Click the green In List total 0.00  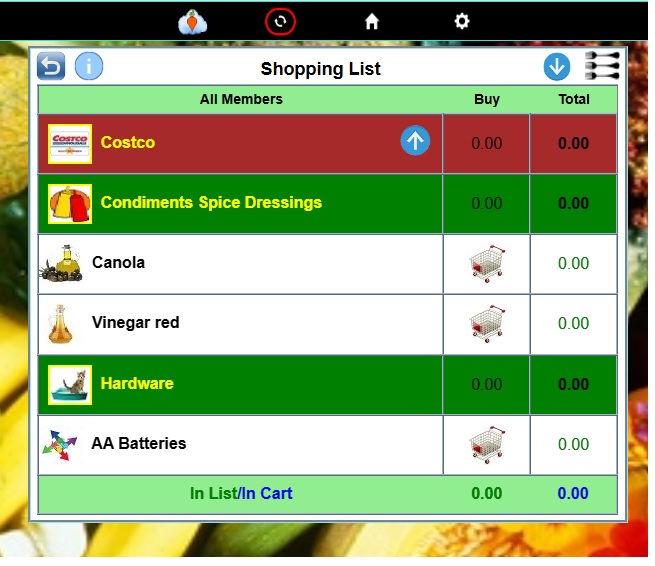pos(487,493)
